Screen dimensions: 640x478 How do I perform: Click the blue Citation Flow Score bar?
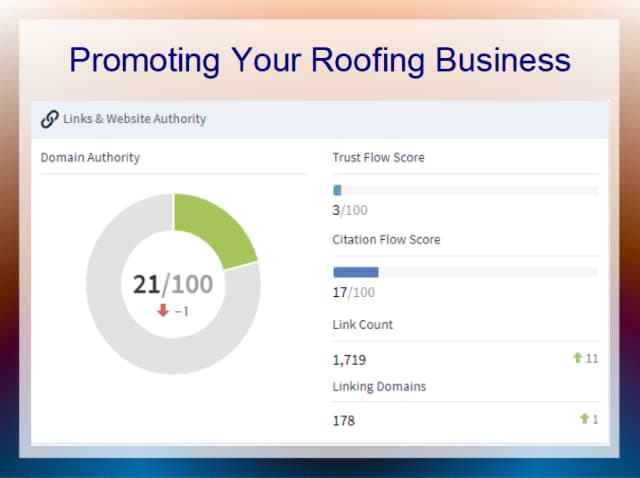pyautogui.click(x=355, y=272)
